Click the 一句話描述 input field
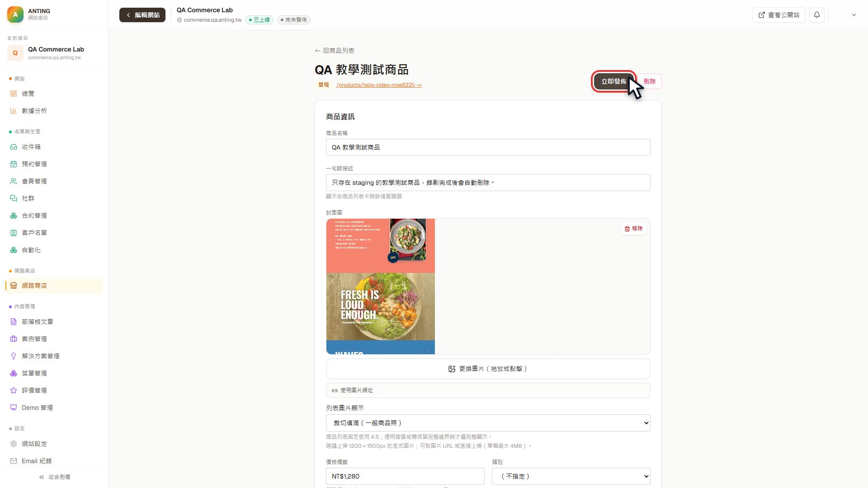868x488 pixels. tap(488, 183)
